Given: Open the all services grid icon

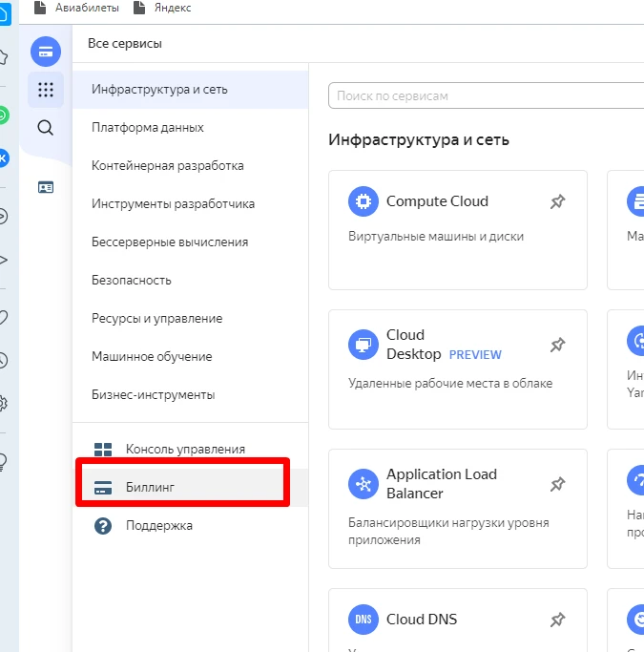Looking at the screenshot, I should point(46,90).
